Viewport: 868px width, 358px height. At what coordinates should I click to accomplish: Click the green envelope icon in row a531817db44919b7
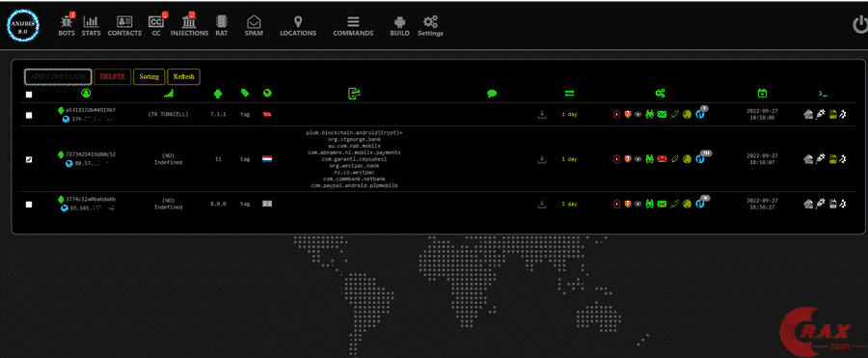coord(662,114)
